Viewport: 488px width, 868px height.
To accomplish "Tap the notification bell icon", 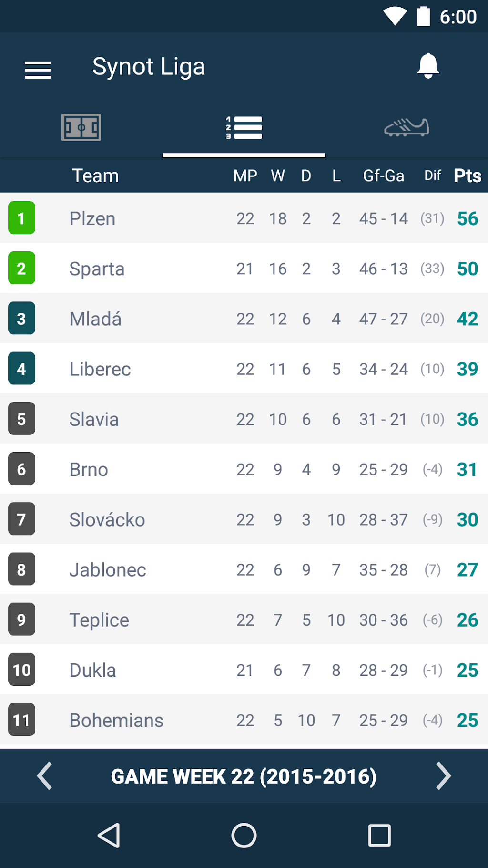I will pyautogui.click(x=428, y=66).
